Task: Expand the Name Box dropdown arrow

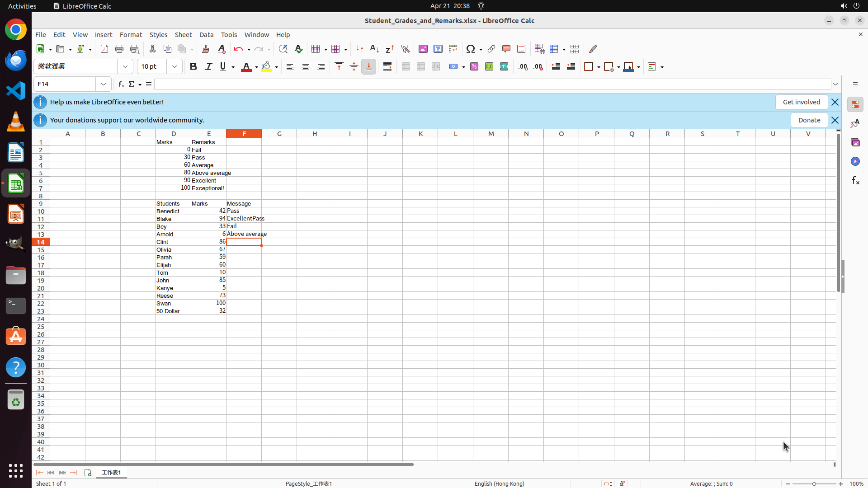Action: [x=104, y=84]
